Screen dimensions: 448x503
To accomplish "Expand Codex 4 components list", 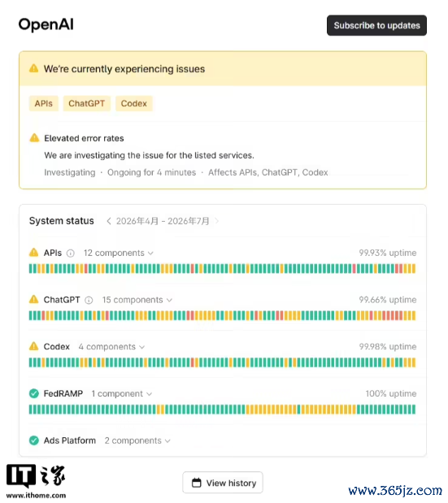I will point(111,347).
